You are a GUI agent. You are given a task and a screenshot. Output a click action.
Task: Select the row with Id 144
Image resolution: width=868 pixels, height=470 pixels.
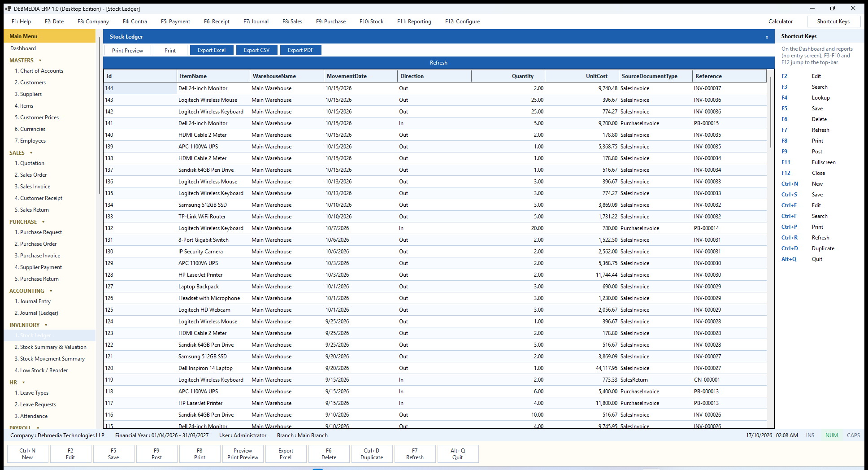tap(435, 88)
